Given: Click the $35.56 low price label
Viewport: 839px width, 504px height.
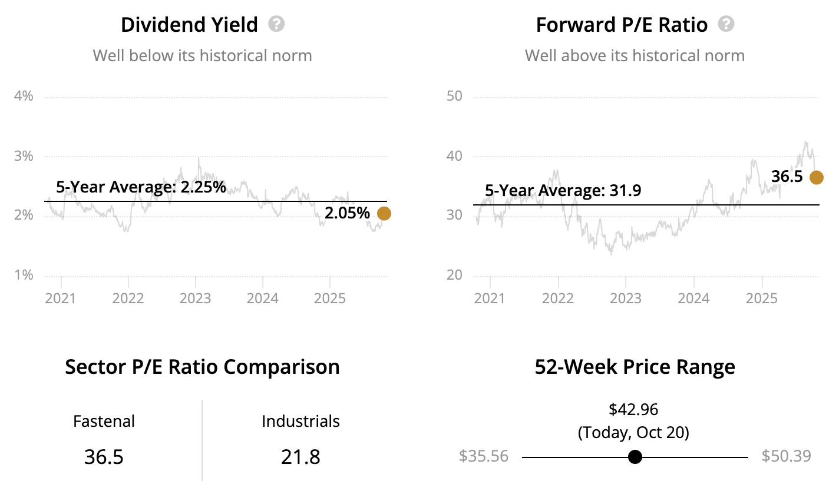Looking at the screenshot, I should (484, 456).
